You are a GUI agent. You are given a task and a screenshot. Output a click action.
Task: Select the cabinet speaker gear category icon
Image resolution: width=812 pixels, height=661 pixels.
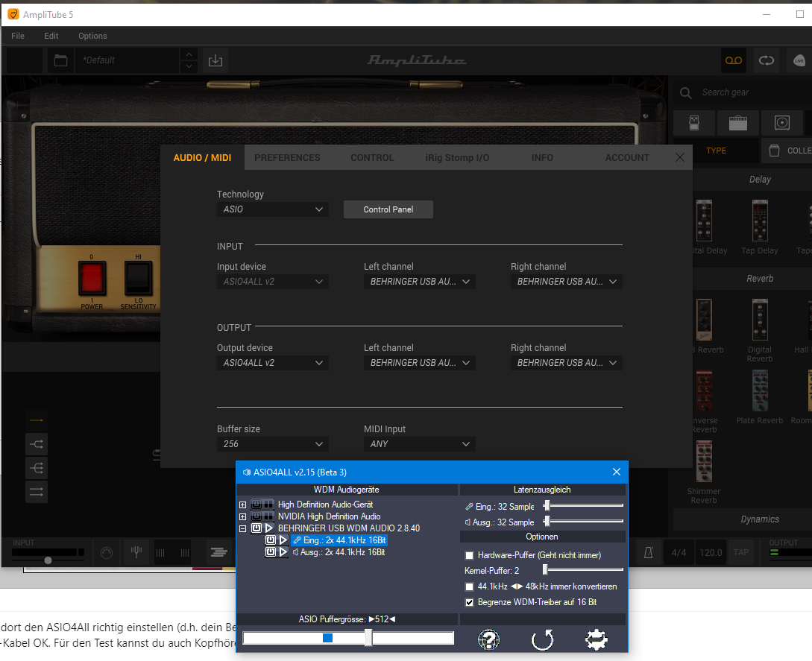[782, 123]
